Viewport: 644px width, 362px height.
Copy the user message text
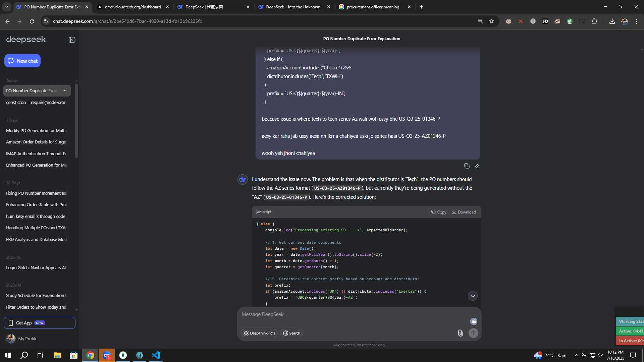tap(467, 166)
